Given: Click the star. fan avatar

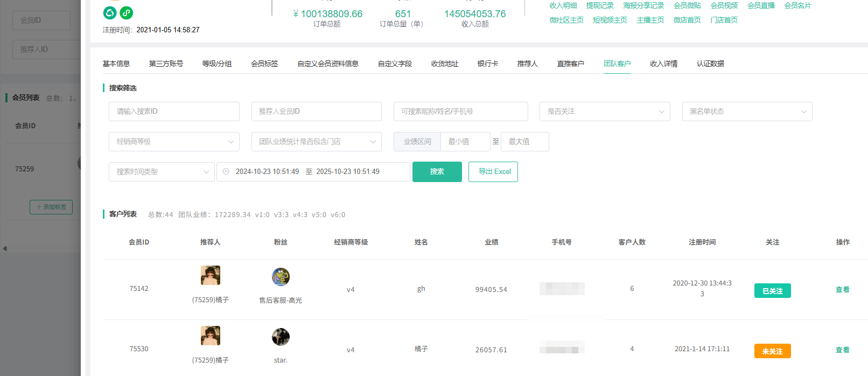Looking at the screenshot, I should point(281,337).
